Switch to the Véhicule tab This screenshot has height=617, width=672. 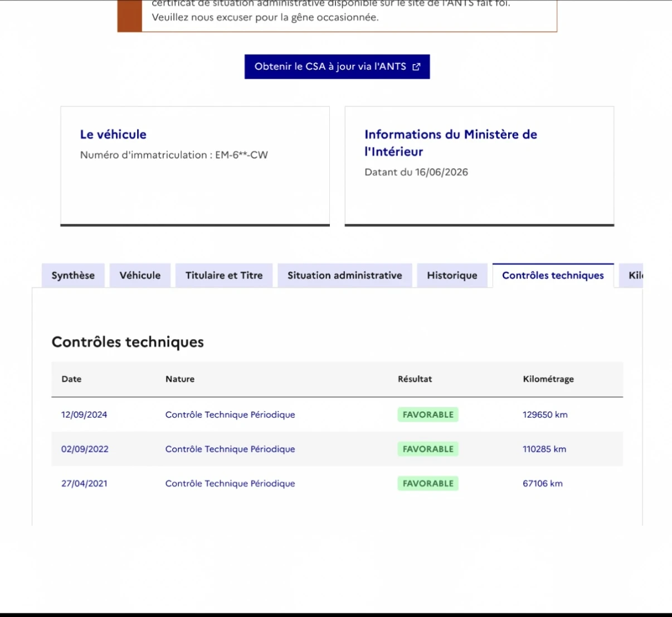(140, 276)
